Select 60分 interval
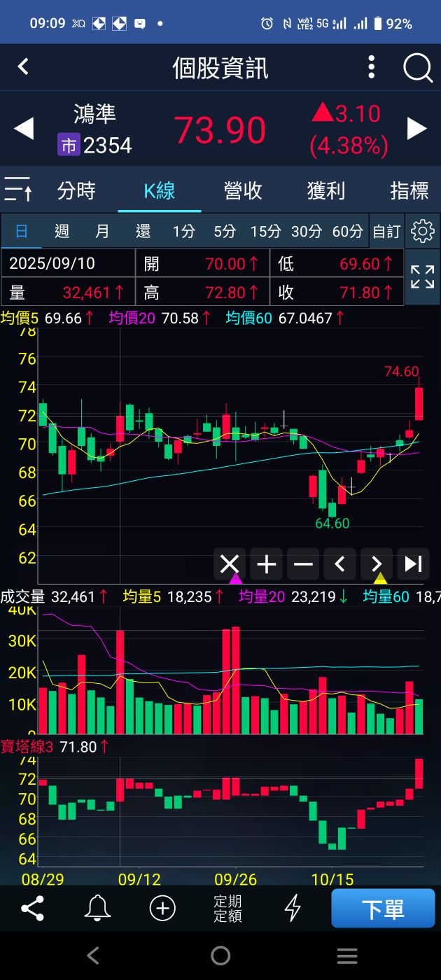The height and width of the screenshot is (980, 441). click(x=348, y=231)
